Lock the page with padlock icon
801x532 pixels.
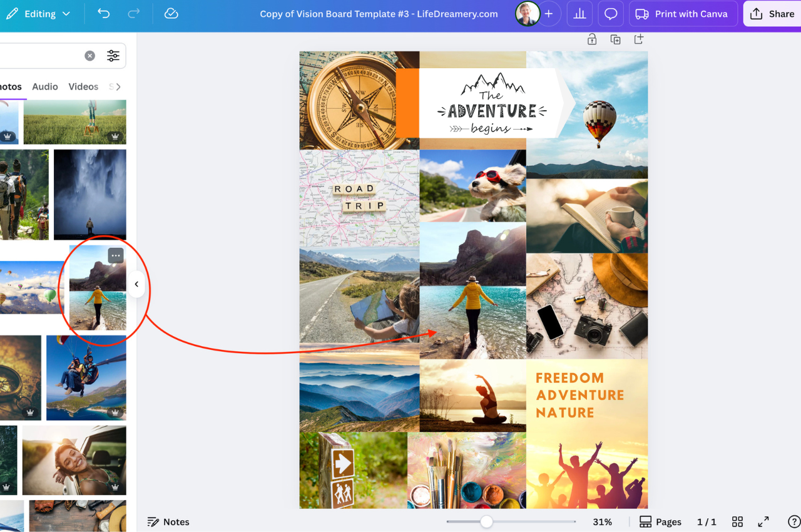(x=592, y=39)
